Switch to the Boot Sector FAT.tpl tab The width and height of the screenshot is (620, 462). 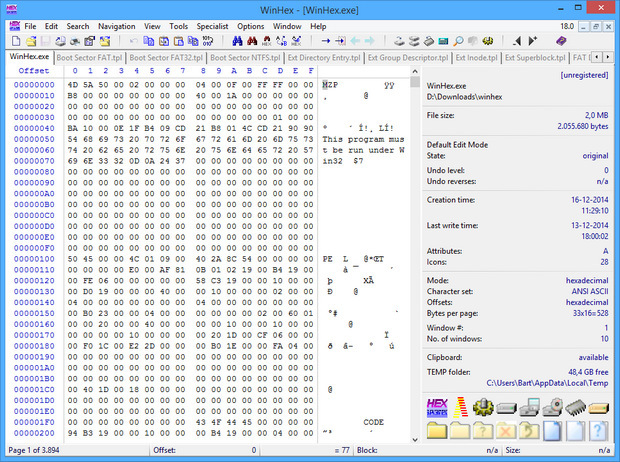pos(89,58)
